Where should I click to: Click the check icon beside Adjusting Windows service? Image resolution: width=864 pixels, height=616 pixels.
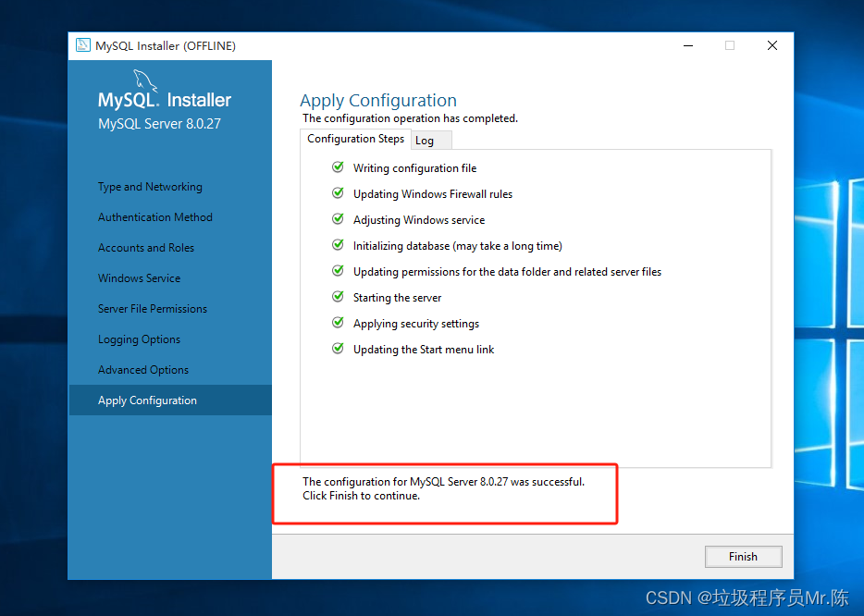[x=338, y=218]
